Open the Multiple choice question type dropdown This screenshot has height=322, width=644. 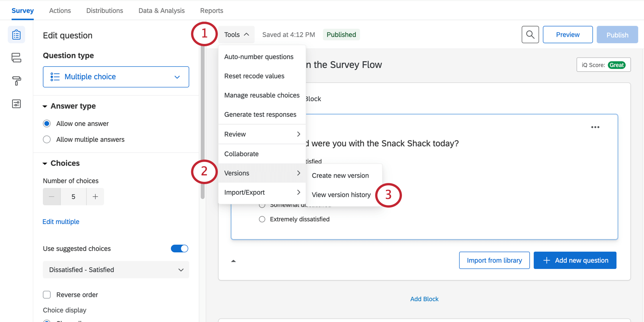pyautogui.click(x=116, y=77)
